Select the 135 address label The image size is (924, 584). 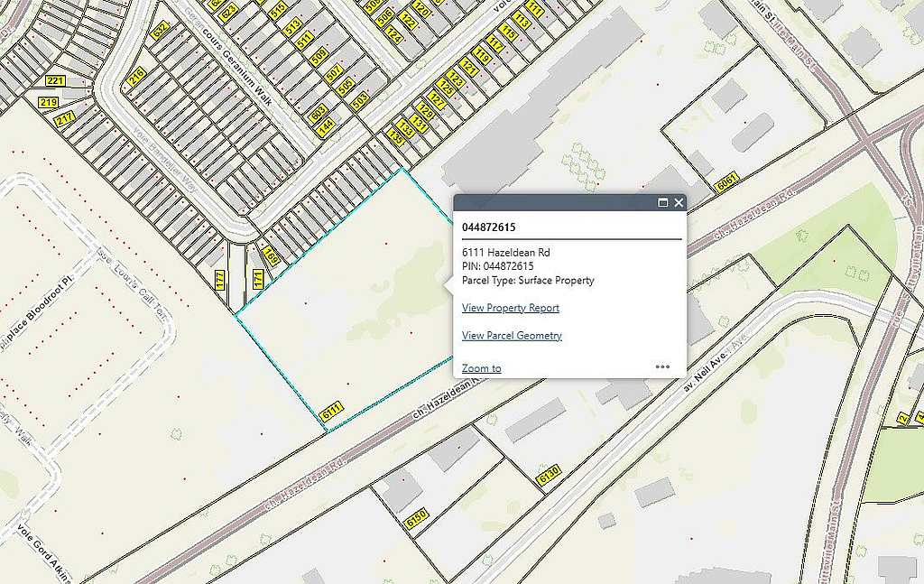[x=394, y=138]
